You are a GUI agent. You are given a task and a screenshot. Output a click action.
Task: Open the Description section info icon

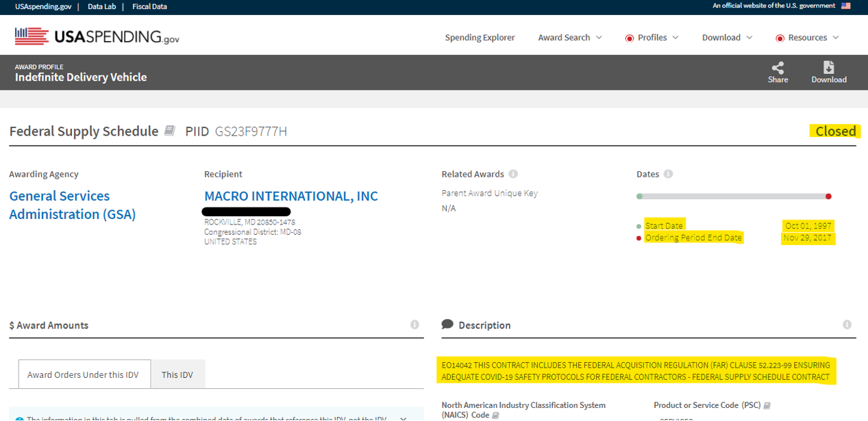[847, 324]
